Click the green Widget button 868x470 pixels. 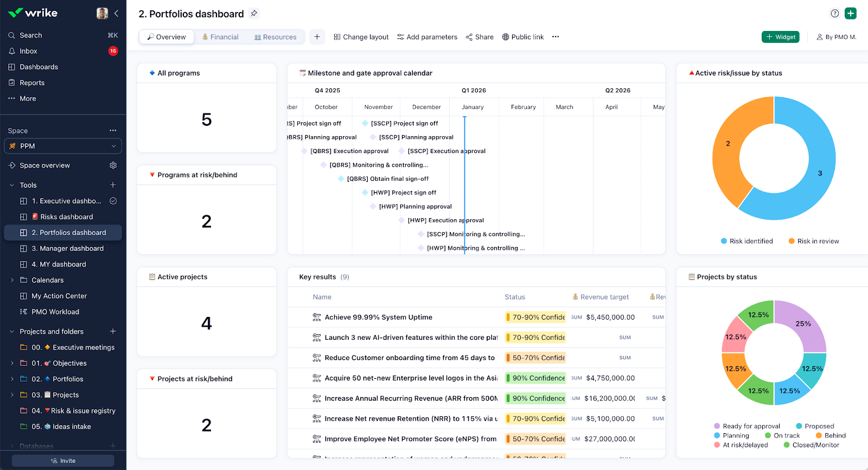tap(780, 37)
